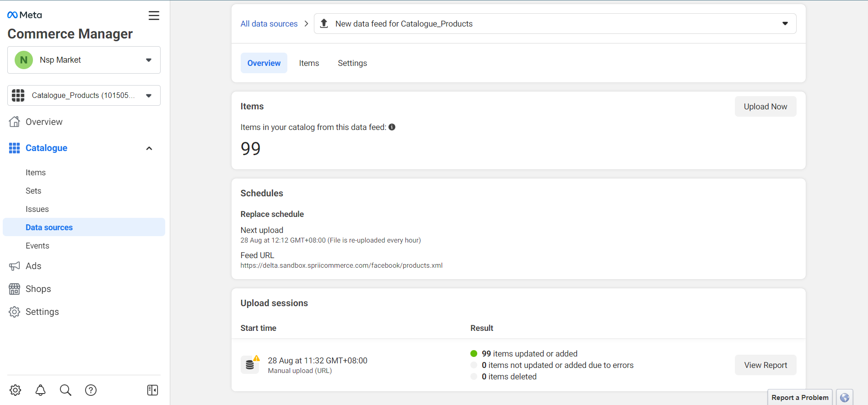This screenshot has height=405, width=868.
Task: Open the help question mark icon
Action: coord(91,390)
